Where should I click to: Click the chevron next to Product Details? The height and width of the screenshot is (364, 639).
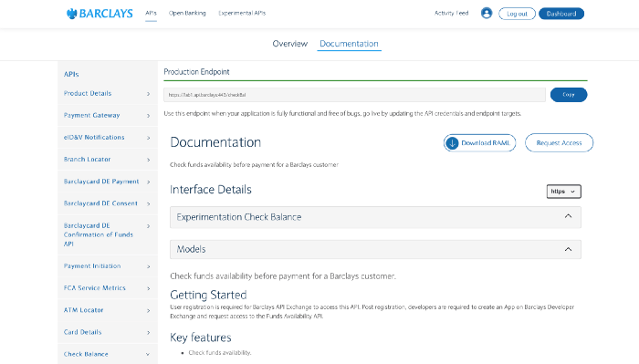pyautogui.click(x=148, y=94)
